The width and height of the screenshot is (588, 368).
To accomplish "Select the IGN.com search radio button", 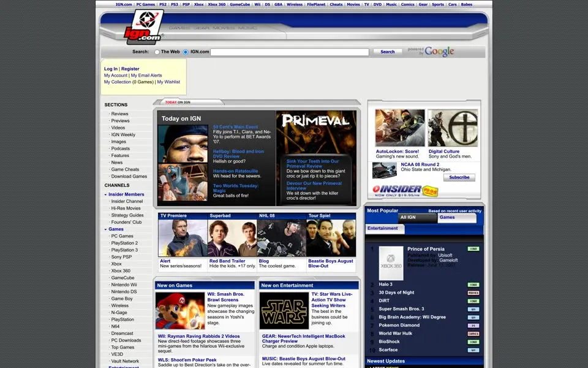I will coord(186,52).
